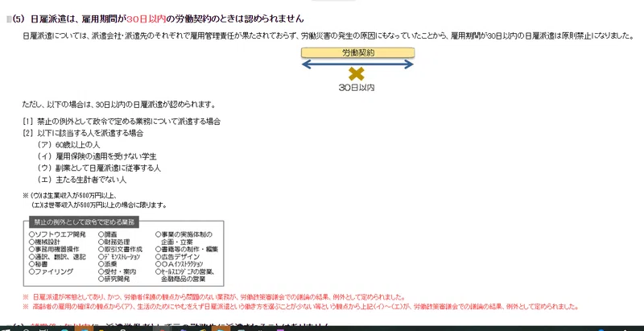Click '○ファイリング' in the box

51,271
